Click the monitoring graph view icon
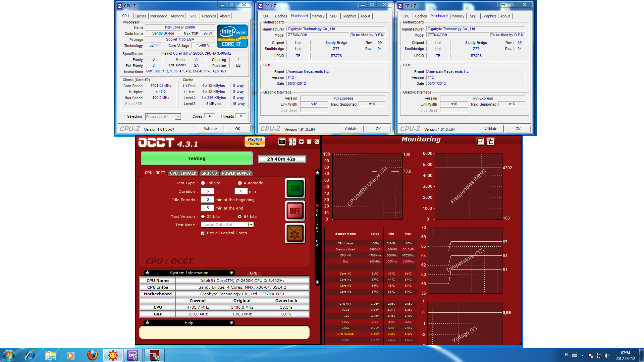Screen dimensions: 644x362 480,142
